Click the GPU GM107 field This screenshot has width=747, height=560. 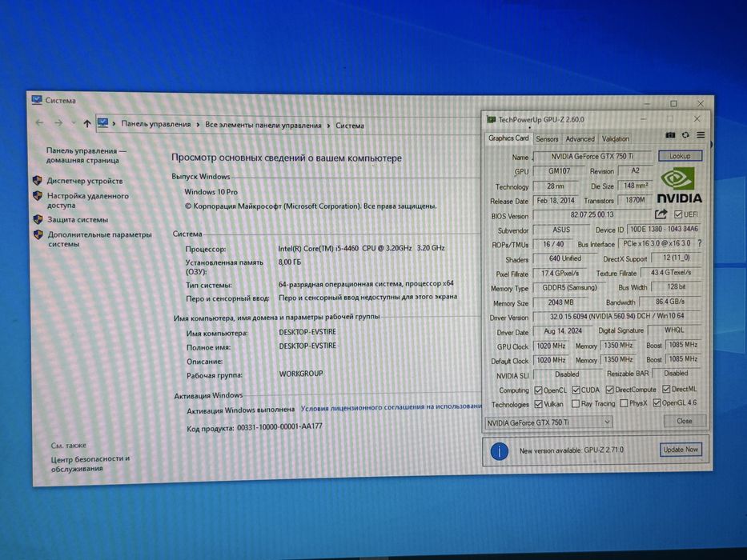click(559, 170)
